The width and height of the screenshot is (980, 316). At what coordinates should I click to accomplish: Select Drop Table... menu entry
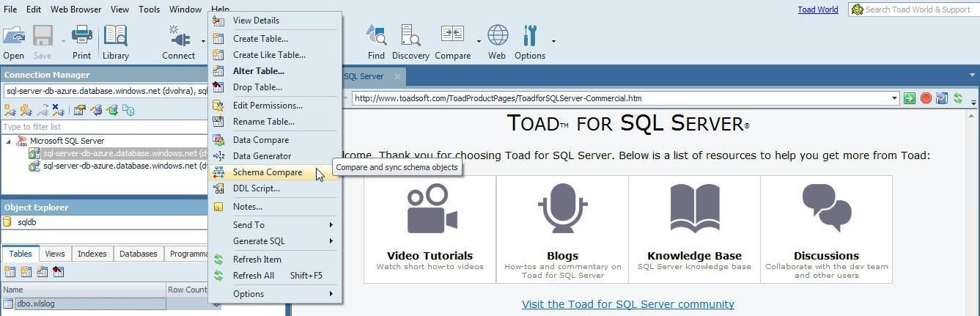pyautogui.click(x=276, y=87)
